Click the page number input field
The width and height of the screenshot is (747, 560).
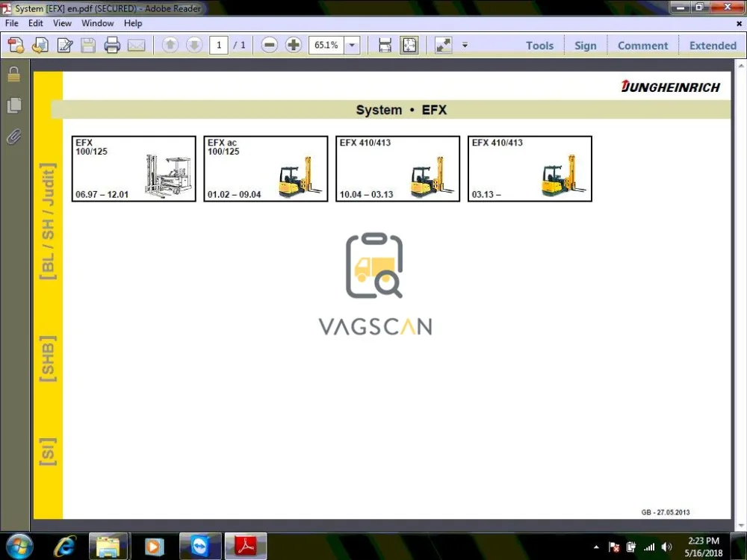219,46
